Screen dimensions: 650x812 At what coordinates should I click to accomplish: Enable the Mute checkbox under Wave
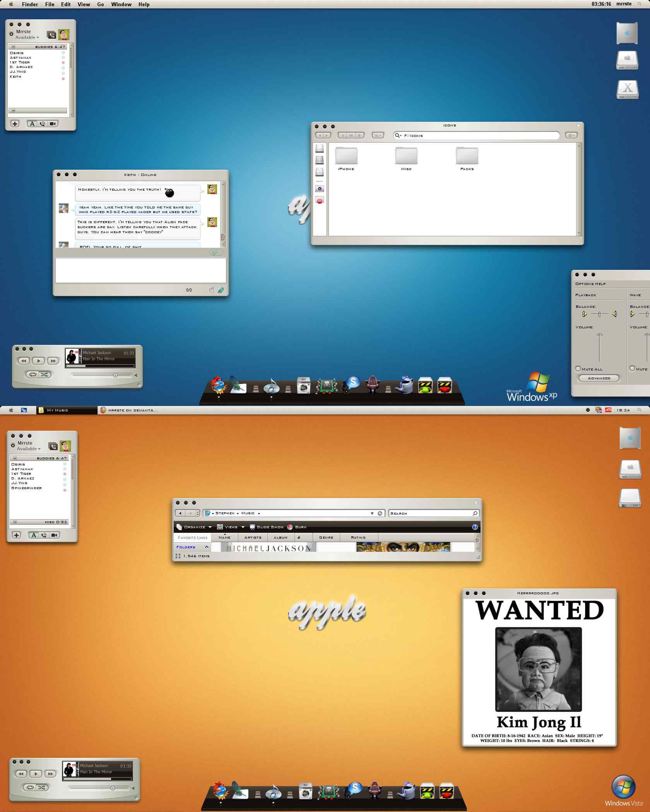pos(632,369)
